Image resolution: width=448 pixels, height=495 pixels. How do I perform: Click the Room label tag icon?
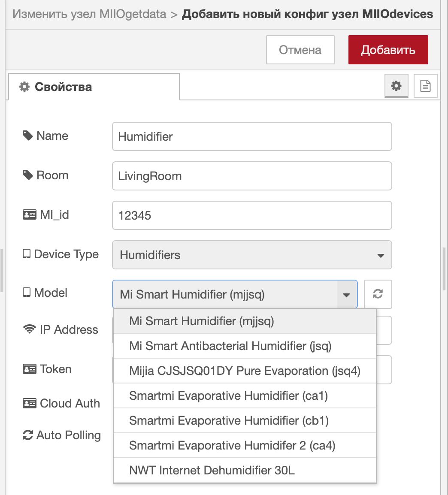pos(28,175)
